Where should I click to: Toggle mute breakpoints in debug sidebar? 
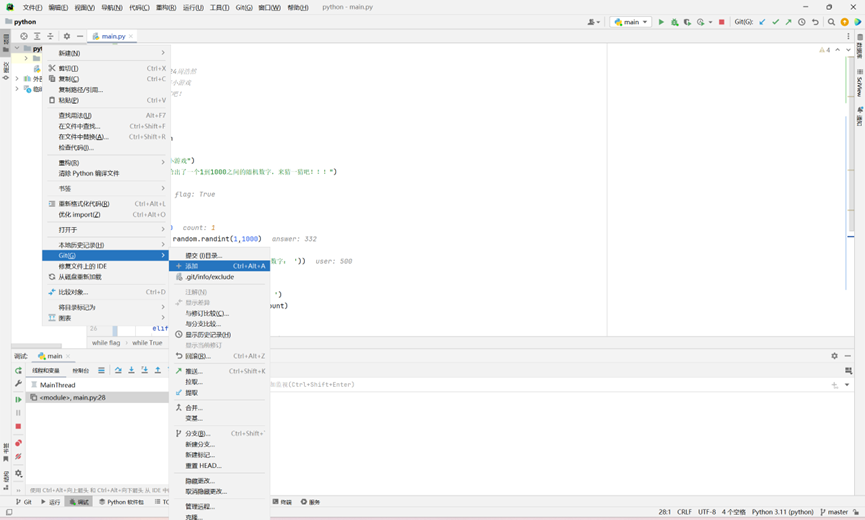click(18, 457)
